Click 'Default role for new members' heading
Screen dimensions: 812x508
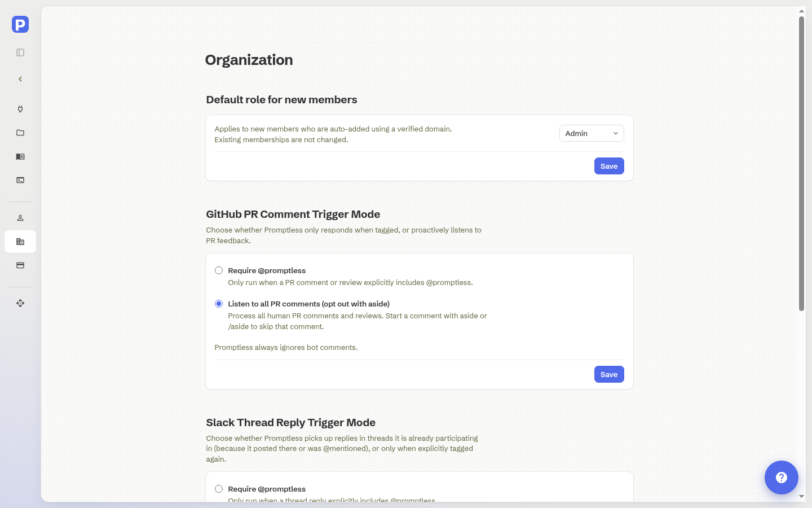pyautogui.click(x=281, y=100)
